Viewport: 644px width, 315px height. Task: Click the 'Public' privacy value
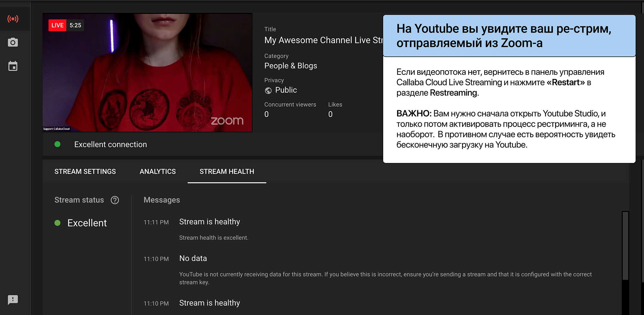click(x=286, y=90)
